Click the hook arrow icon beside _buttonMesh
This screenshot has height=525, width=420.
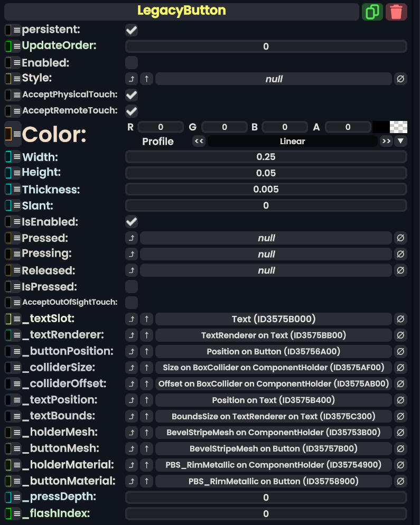[x=132, y=449]
